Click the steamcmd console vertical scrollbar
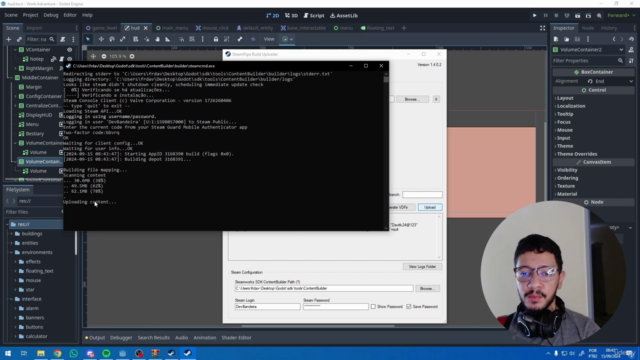 click(386, 151)
